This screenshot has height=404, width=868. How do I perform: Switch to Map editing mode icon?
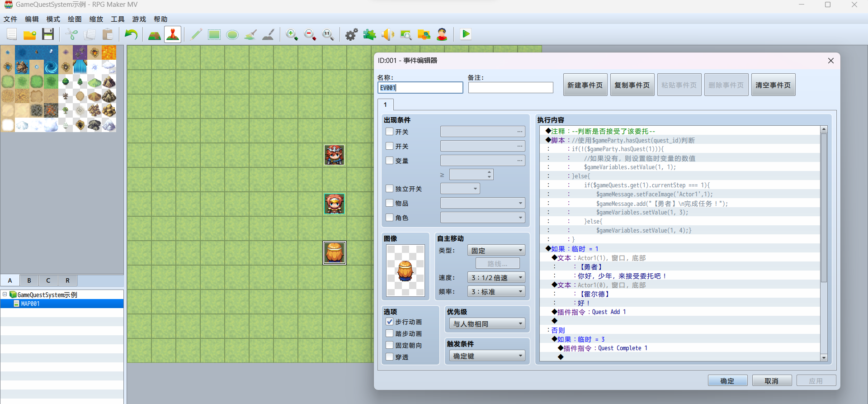(x=155, y=34)
